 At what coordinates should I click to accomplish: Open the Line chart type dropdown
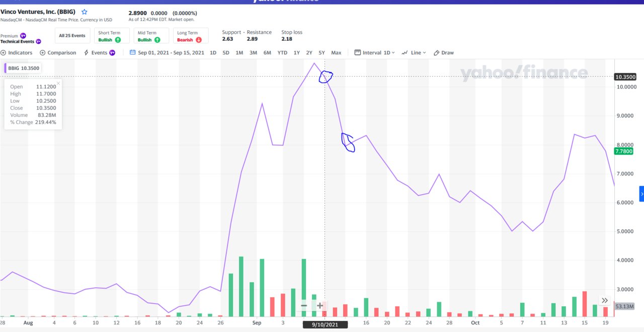pos(414,52)
